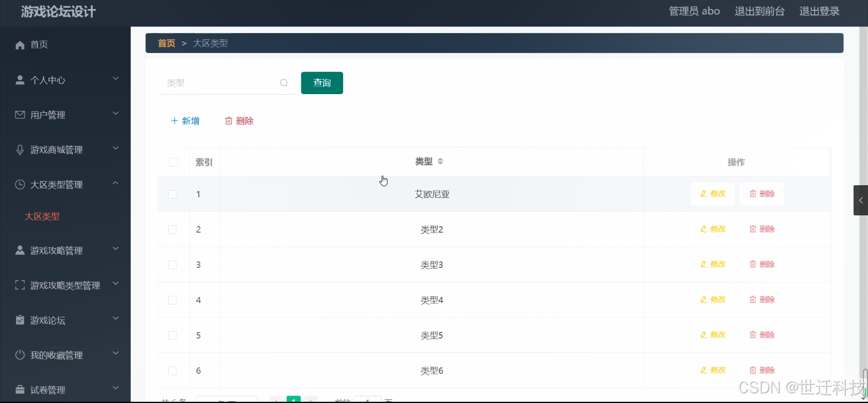
Task: Click the power icon beside 我的收藏管理
Action: tap(20, 355)
